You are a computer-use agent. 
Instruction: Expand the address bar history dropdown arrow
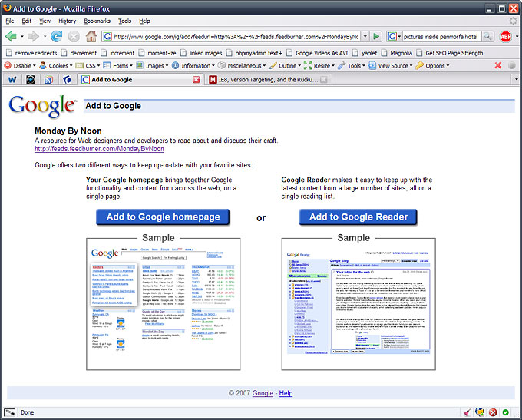pos(365,36)
